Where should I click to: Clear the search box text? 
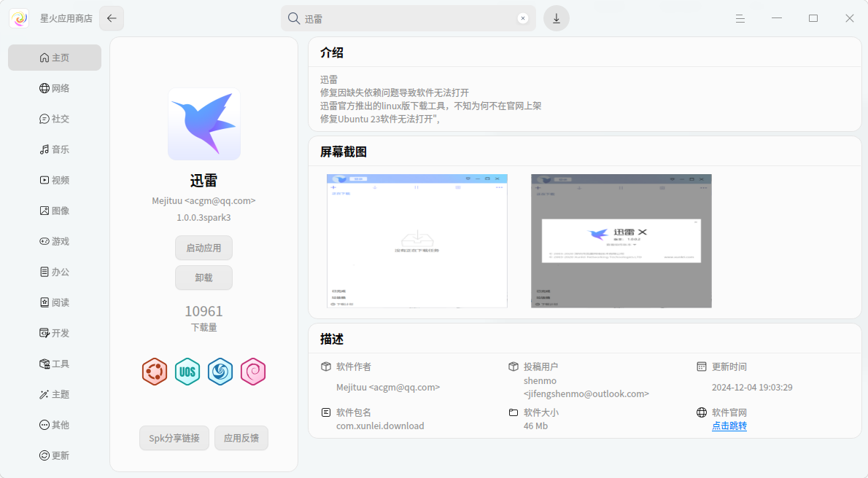pos(523,19)
